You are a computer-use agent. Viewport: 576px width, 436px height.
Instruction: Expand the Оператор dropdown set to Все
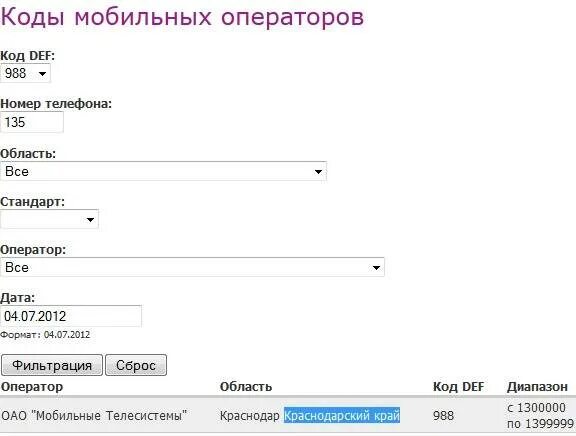coord(192,267)
